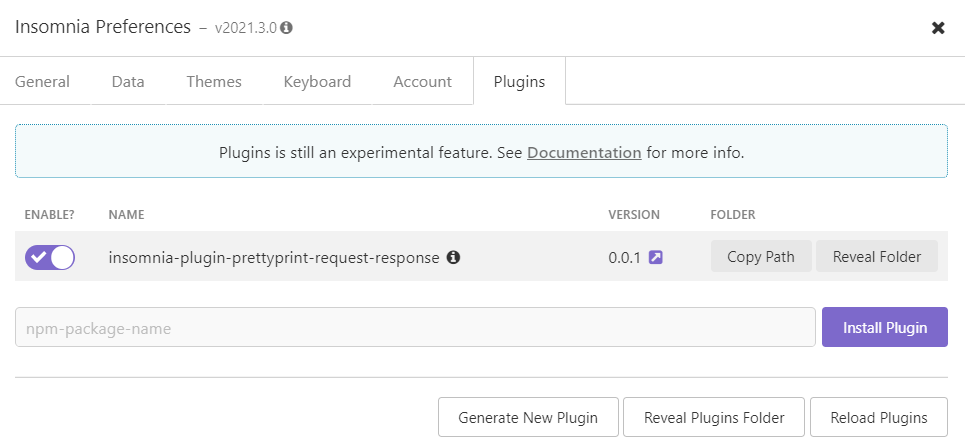Open the plugin's external link icon by version
Screen dimensions: 965x445
(x=656, y=257)
